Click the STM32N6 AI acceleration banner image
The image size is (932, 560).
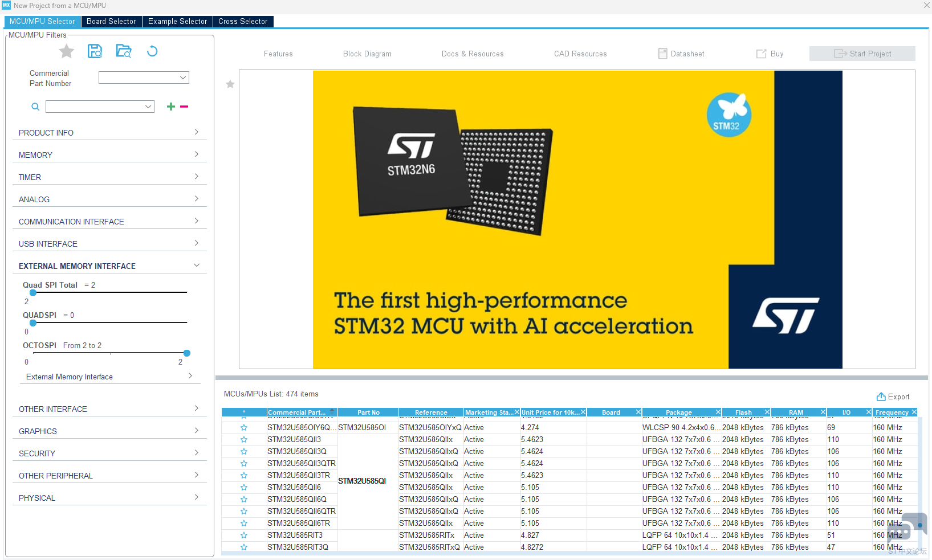pos(577,219)
